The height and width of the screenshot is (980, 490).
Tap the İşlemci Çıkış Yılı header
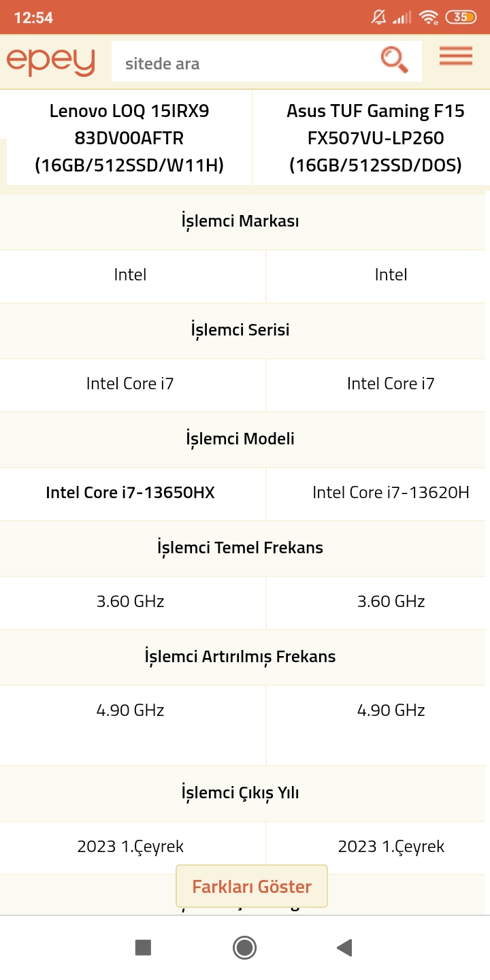(x=240, y=793)
